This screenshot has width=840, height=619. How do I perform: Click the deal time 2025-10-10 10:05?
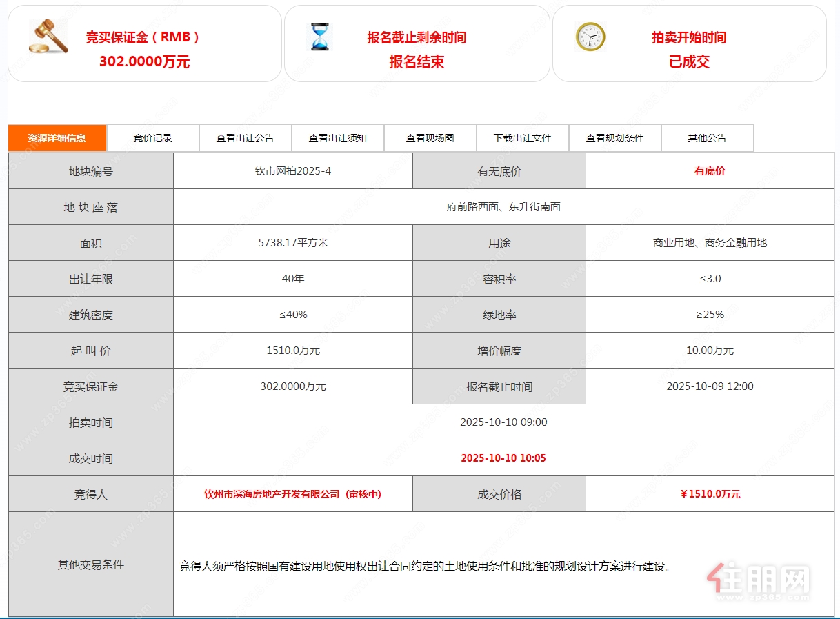503,458
